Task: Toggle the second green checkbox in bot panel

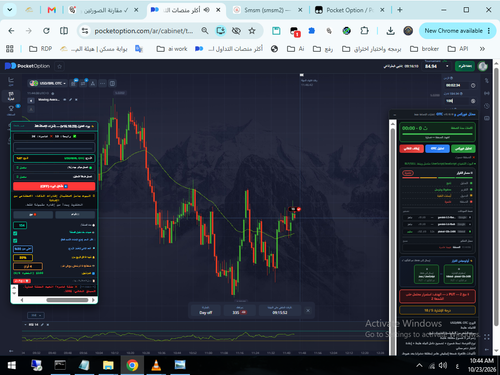Action: (15, 240)
